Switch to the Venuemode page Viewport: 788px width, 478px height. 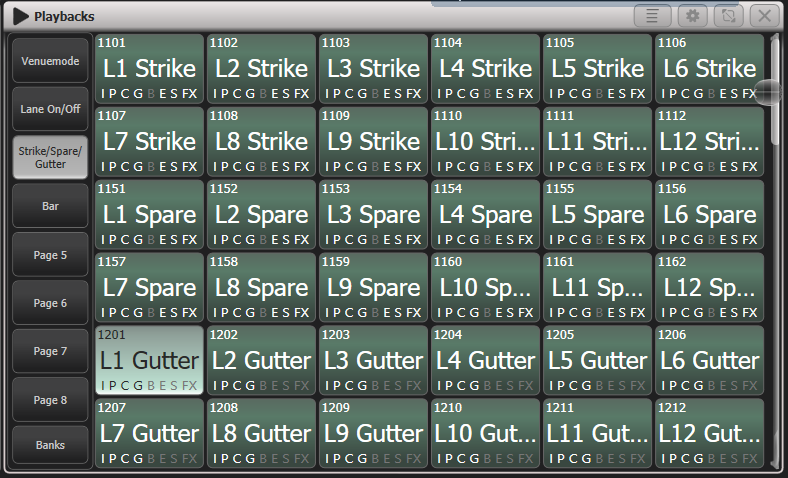(x=50, y=61)
